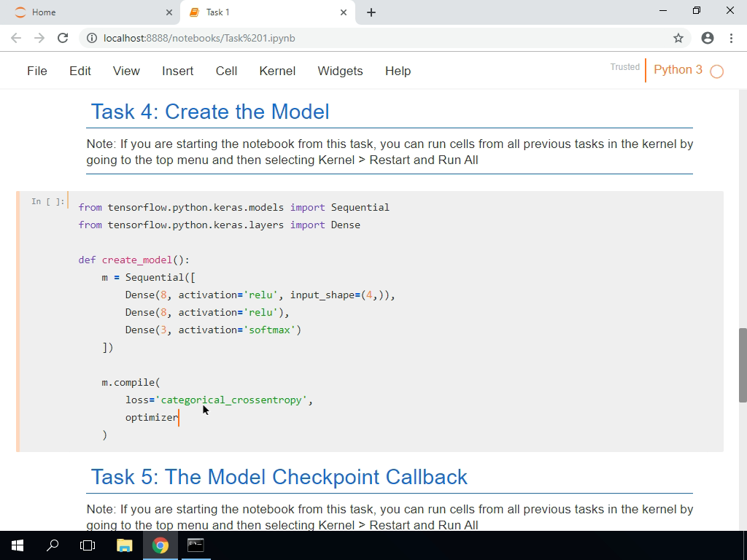The height and width of the screenshot is (560, 747).
Task: Open the Kernel menu
Action: (x=277, y=71)
